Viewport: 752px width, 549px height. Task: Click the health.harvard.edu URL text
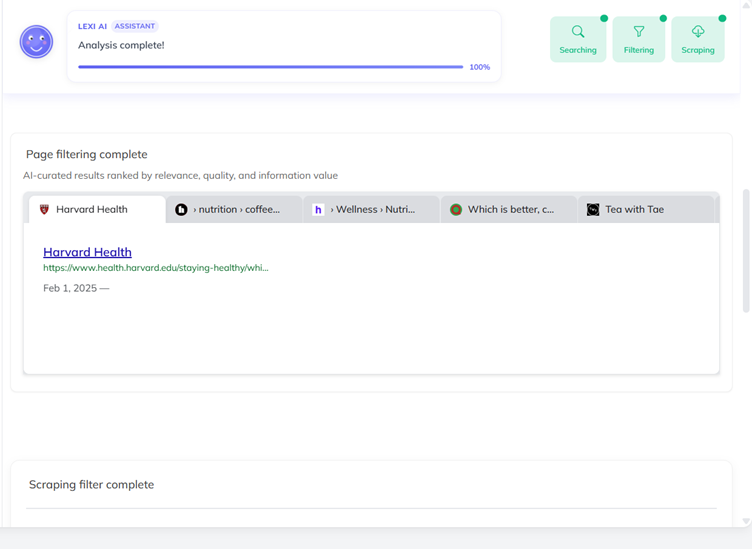pyautogui.click(x=156, y=268)
